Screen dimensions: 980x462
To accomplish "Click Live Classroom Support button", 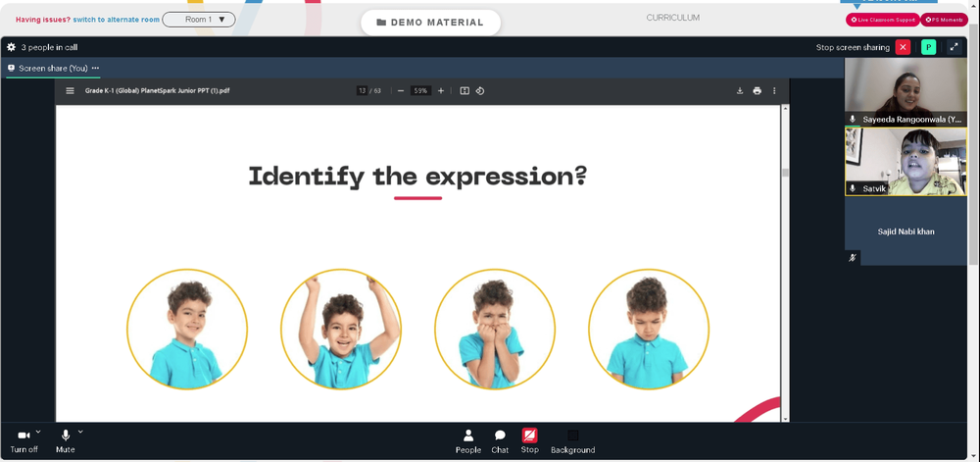I will click(883, 20).
